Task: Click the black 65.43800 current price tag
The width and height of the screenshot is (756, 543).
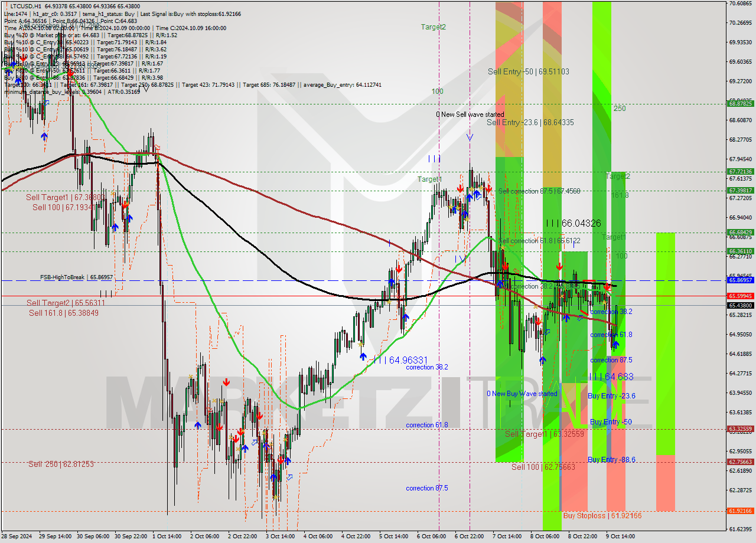Action: (x=741, y=306)
